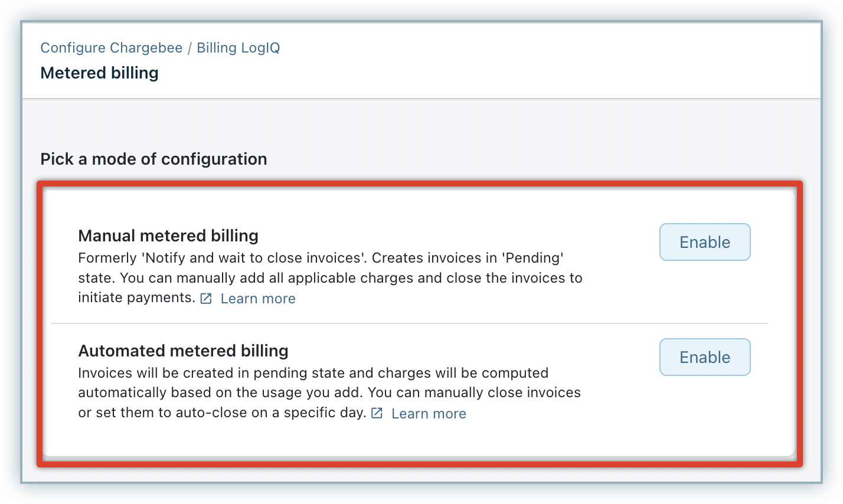
Task: Click the 'Pick a mode of configuration' heading
Action: (x=153, y=159)
